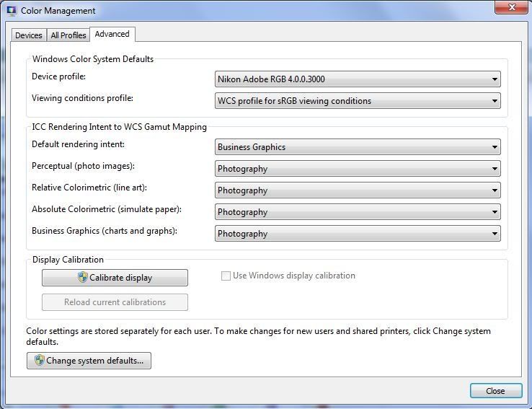
Task: Open Default rendering intent dropdown
Action: click(358, 147)
